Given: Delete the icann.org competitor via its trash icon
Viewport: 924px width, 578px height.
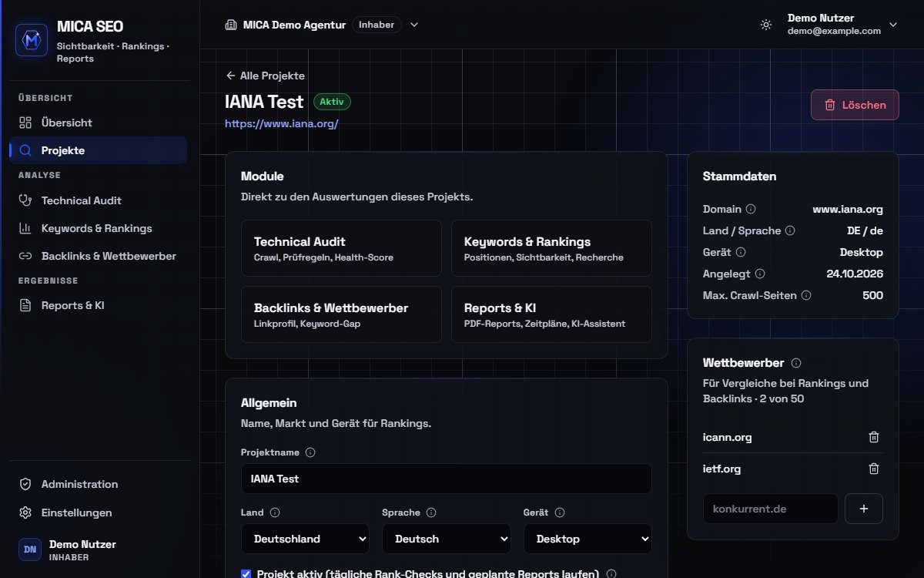Looking at the screenshot, I should (874, 437).
